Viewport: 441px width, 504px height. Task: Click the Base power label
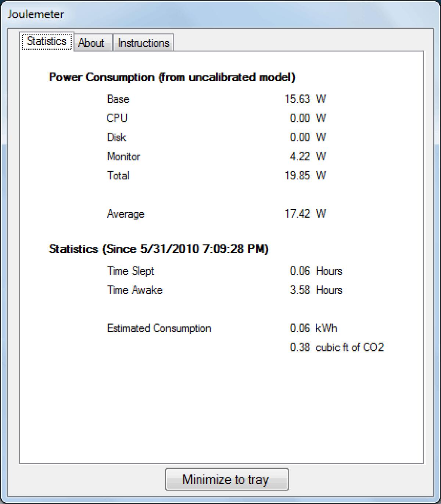(x=117, y=99)
